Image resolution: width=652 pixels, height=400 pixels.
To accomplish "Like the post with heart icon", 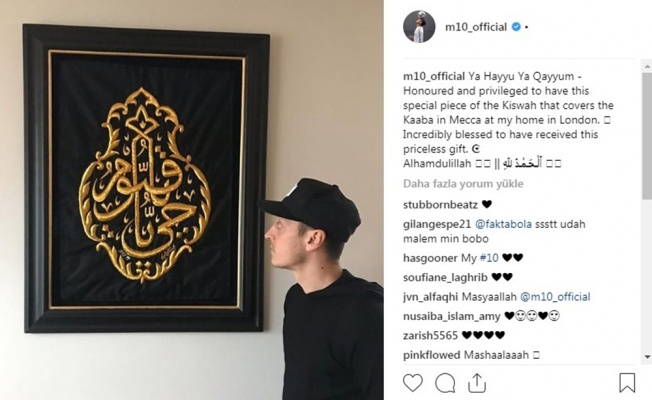I will coord(412,383).
